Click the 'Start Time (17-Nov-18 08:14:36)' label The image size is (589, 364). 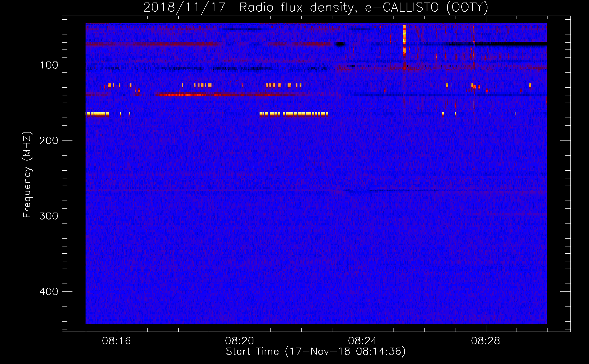tap(316, 352)
